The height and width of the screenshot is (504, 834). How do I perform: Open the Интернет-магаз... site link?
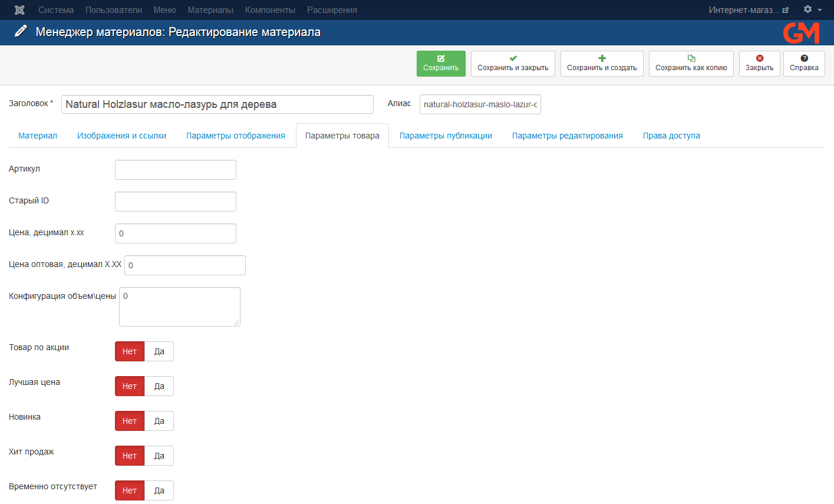tap(749, 10)
